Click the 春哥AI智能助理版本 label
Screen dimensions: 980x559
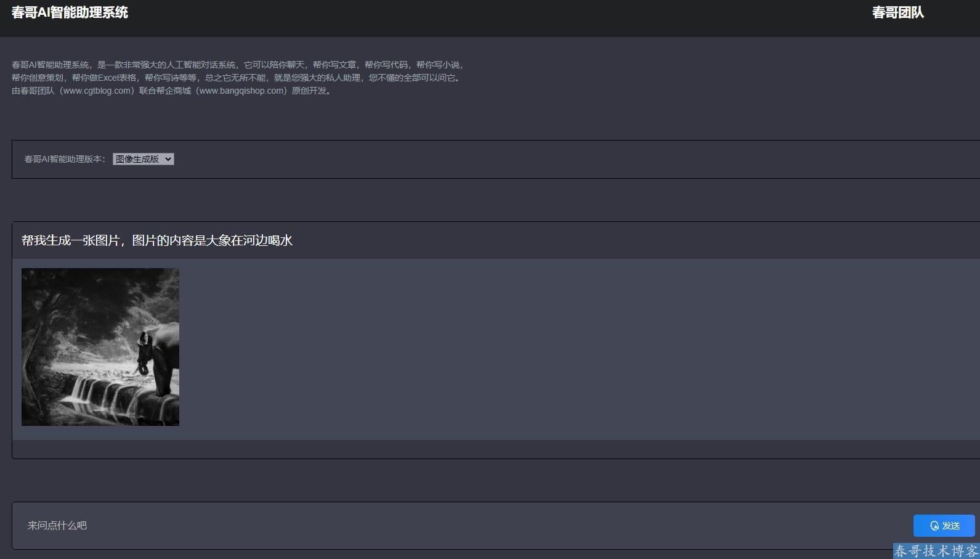pos(65,159)
